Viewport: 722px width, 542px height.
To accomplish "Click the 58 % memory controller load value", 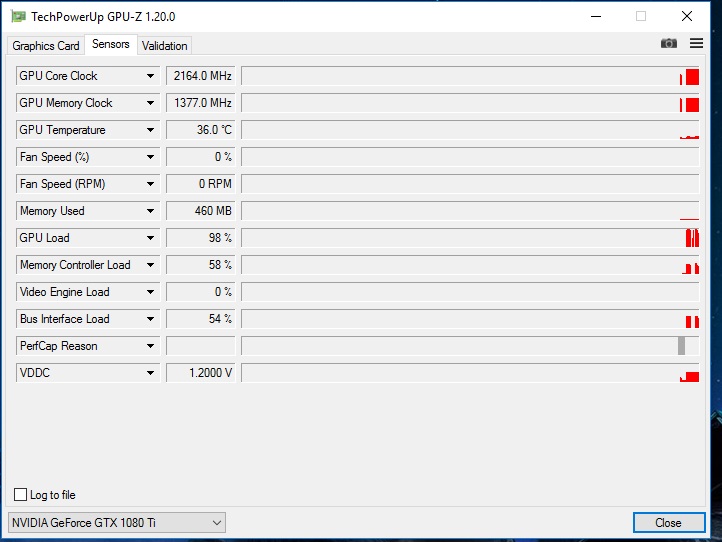I will tap(201, 265).
